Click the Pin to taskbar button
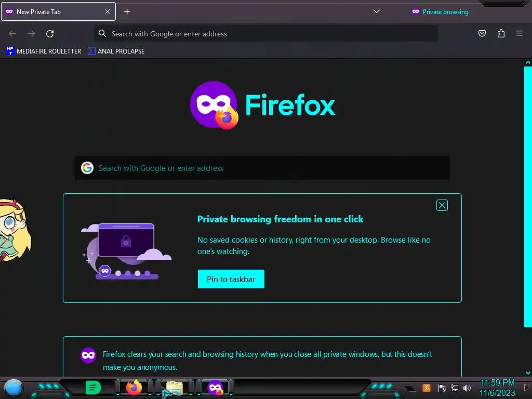 [231, 279]
